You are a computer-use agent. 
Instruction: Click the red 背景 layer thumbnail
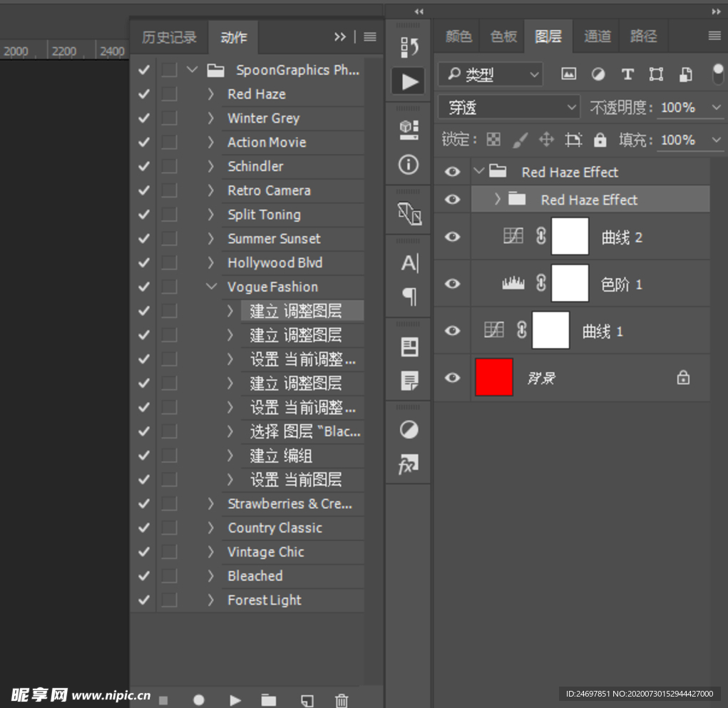[x=494, y=377]
